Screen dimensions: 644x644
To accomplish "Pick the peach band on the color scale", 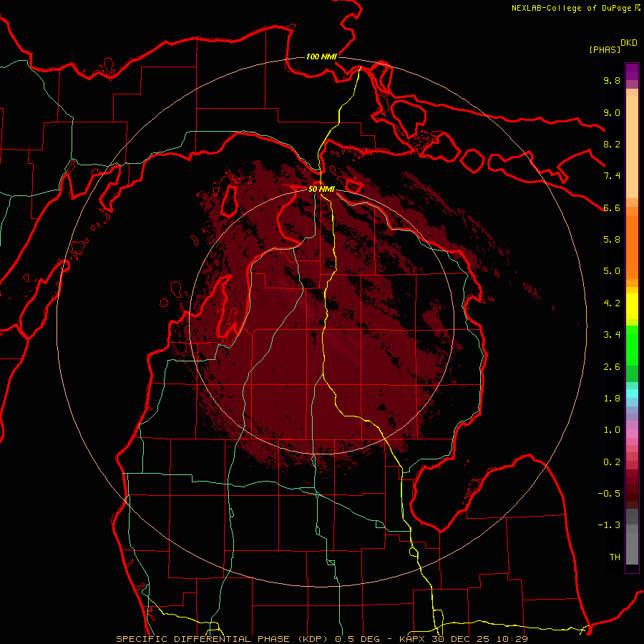I will [632, 146].
